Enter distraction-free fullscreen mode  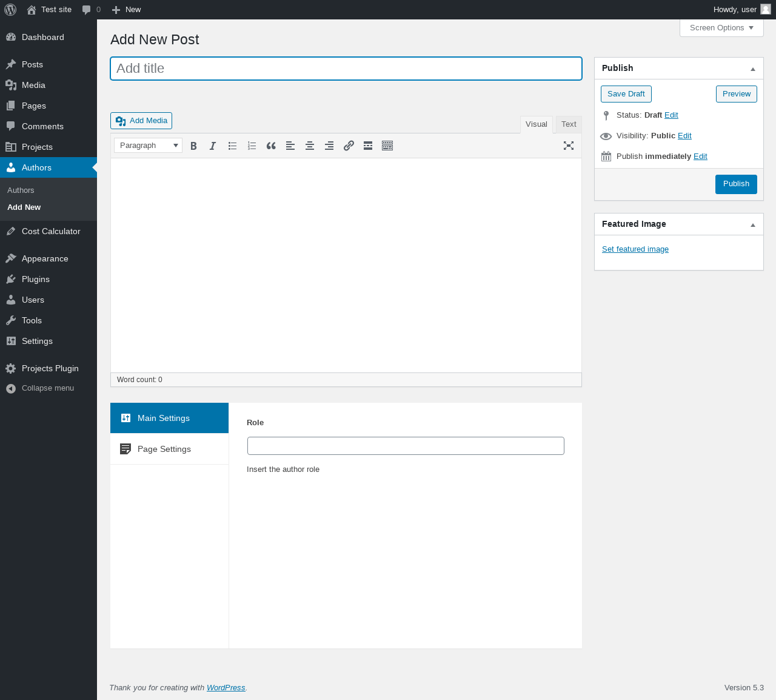569,146
